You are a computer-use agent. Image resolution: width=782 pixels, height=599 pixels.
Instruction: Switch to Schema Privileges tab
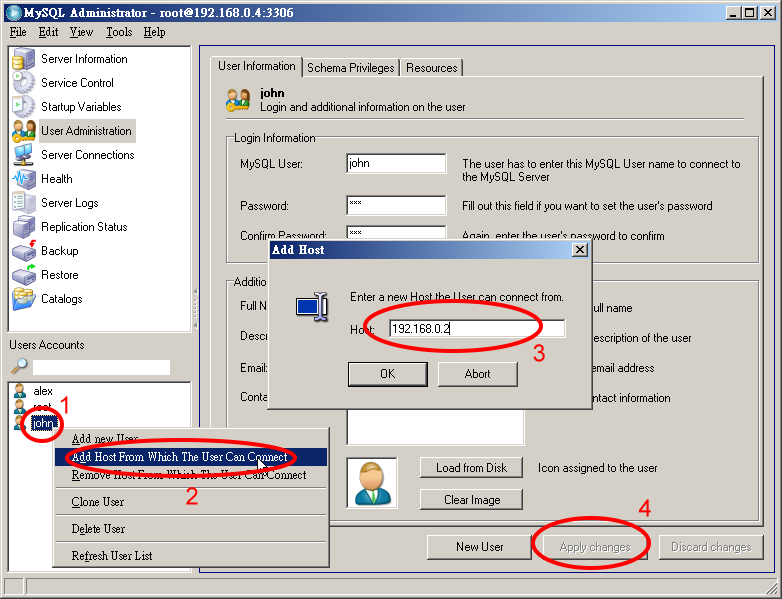pyautogui.click(x=350, y=68)
